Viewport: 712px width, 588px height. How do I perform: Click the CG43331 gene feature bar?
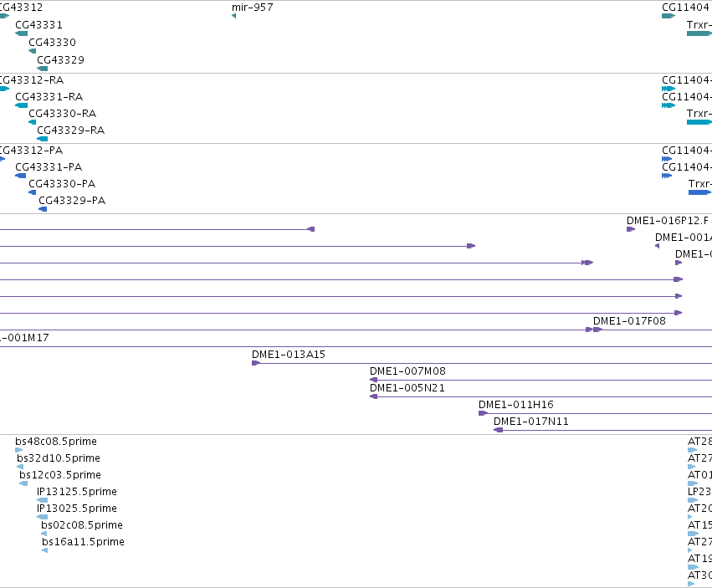click(x=22, y=33)
